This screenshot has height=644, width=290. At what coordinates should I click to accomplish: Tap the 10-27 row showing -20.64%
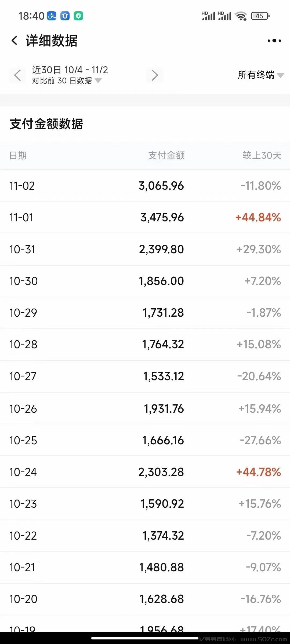tap(145, 376)
